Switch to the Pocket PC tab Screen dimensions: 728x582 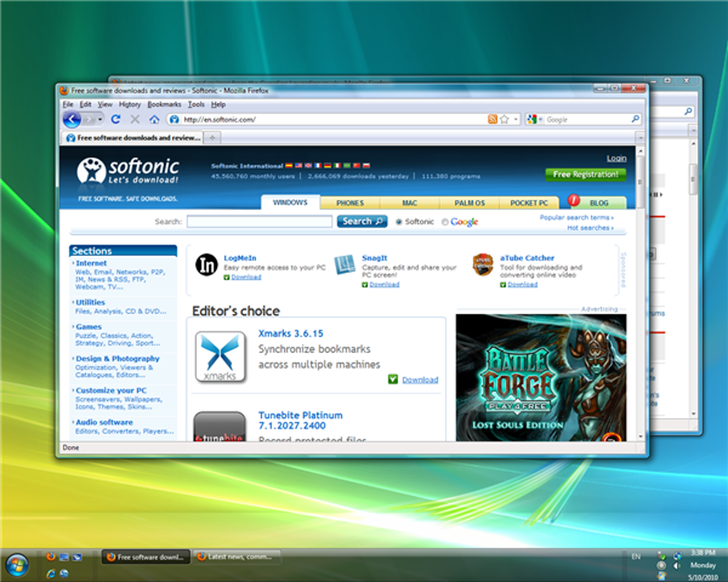point(529,203)
